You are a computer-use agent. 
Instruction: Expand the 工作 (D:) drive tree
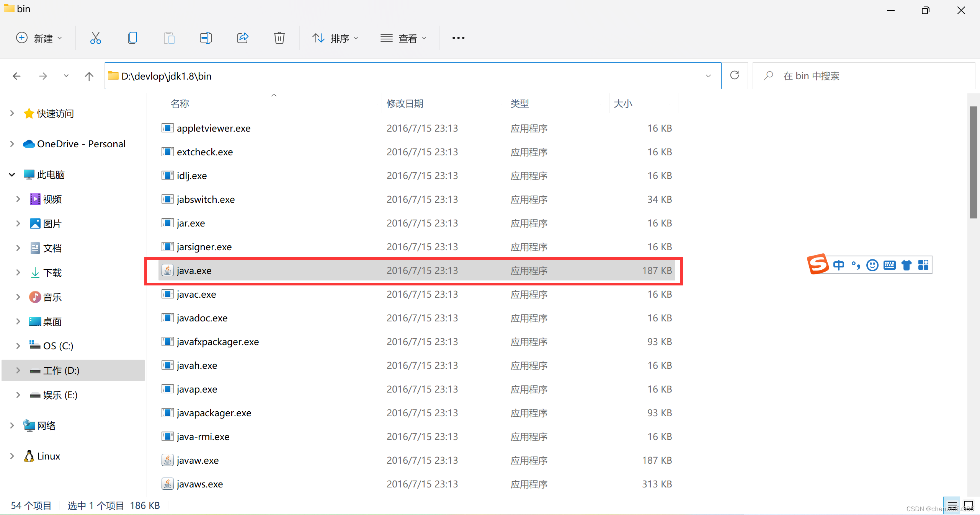(x=18, y=370)
